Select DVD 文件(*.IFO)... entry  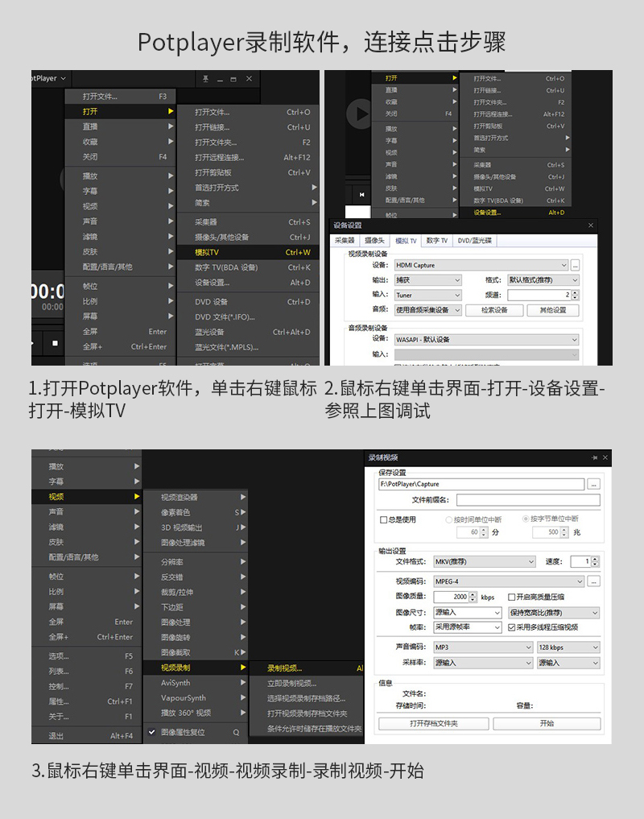coord(248,317)
